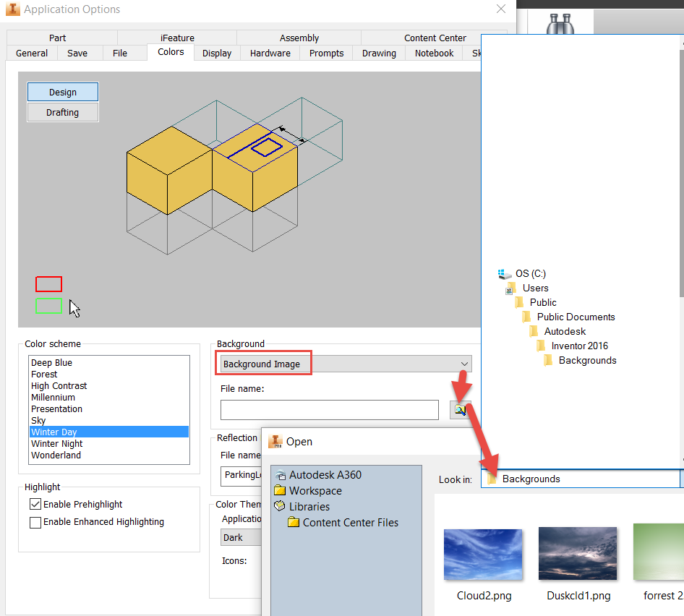Select Libraries in Open dialog
Image resolution: width=684 pixels, height=616 pixels.
coord(302,507)
